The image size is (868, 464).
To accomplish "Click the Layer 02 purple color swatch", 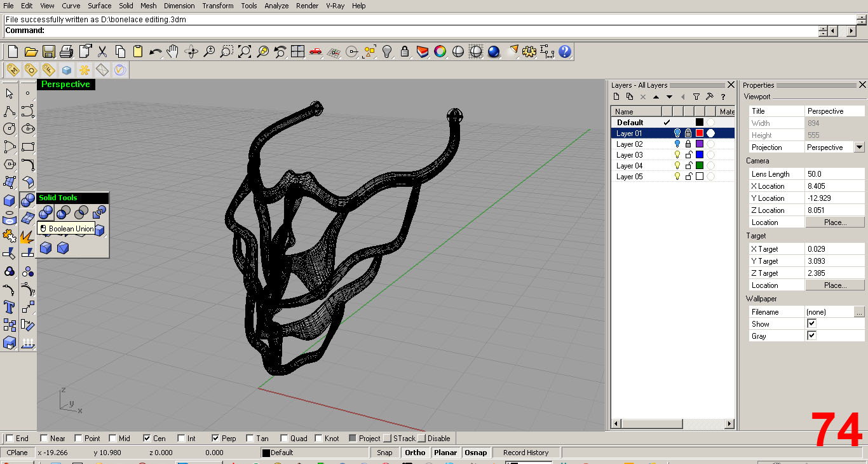I will click(x=700, y=144).
